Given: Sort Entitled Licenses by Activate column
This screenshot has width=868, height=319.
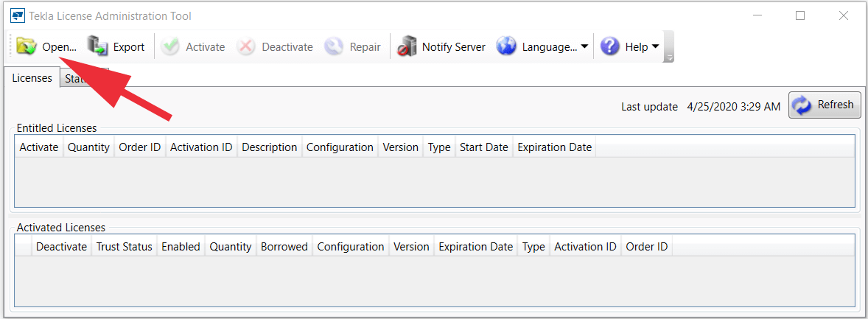Looking at the screenshot, I should pos(39,147).
